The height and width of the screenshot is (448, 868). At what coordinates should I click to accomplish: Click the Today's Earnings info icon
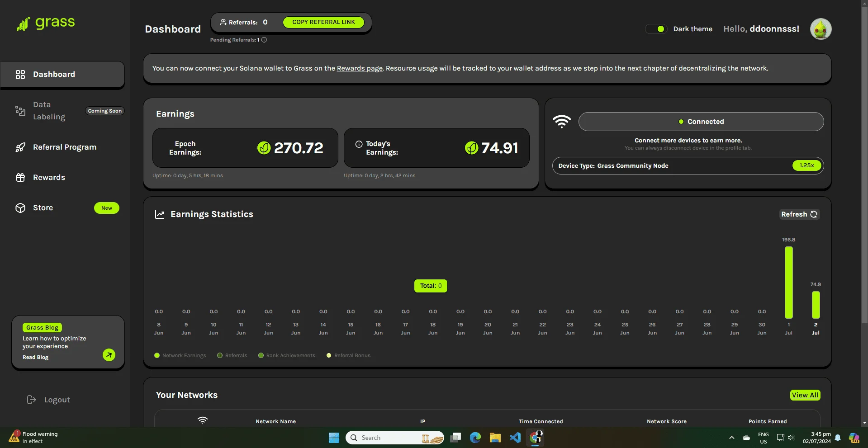(x=359, y=144)
